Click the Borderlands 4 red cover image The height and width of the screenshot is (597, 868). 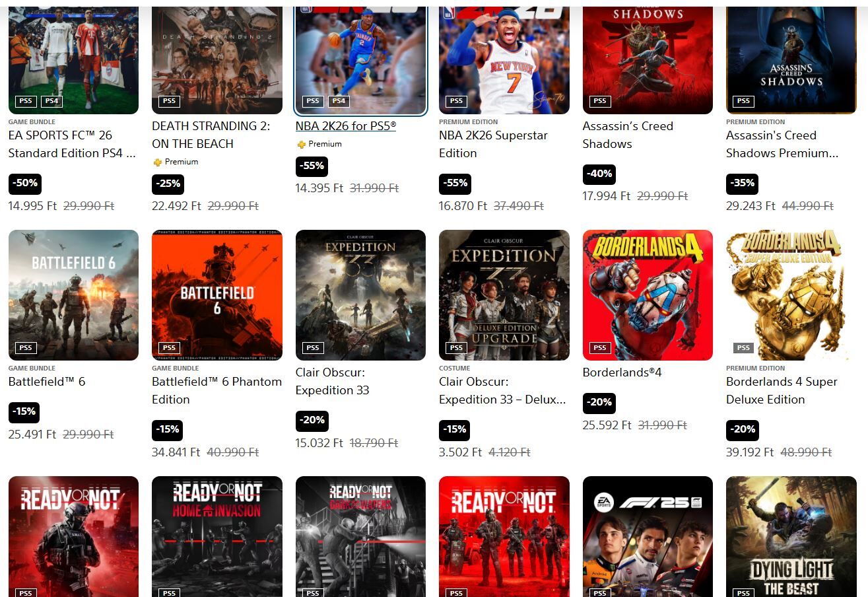pyautogui.click(x=648, y=295)
